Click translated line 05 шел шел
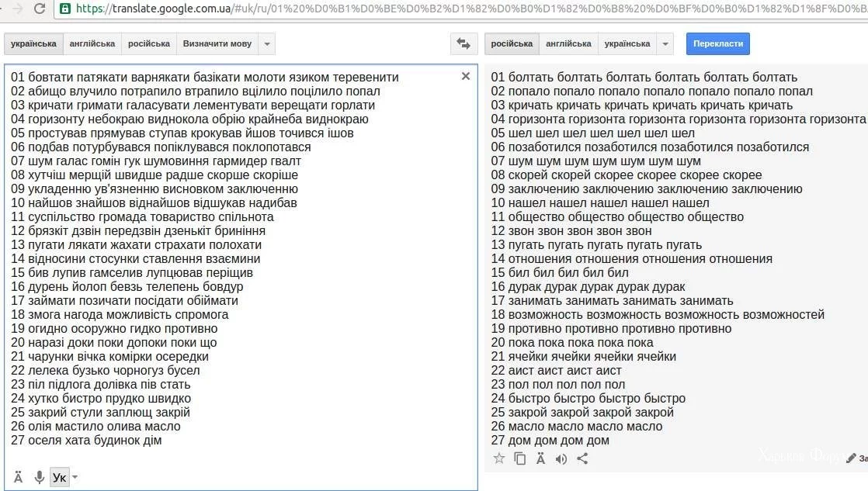The height and width of the screenshot is (491, 868). click(593, 133)
